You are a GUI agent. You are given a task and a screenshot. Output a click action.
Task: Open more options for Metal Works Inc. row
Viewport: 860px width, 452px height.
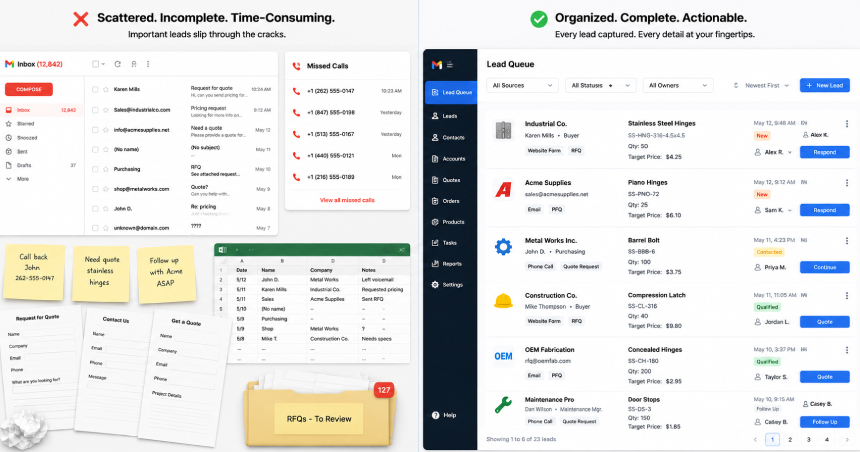[x=846, y=240]
